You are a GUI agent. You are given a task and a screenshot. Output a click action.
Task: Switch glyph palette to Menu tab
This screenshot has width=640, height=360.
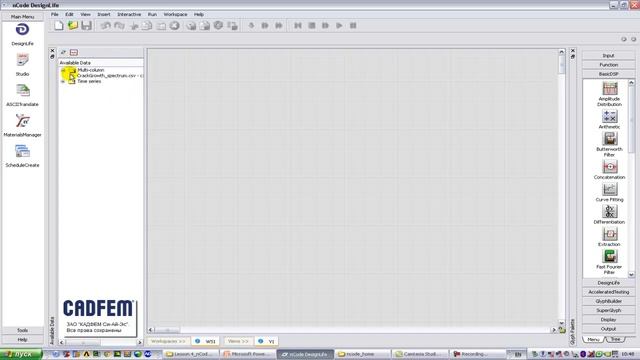click(x=593, y=340)
